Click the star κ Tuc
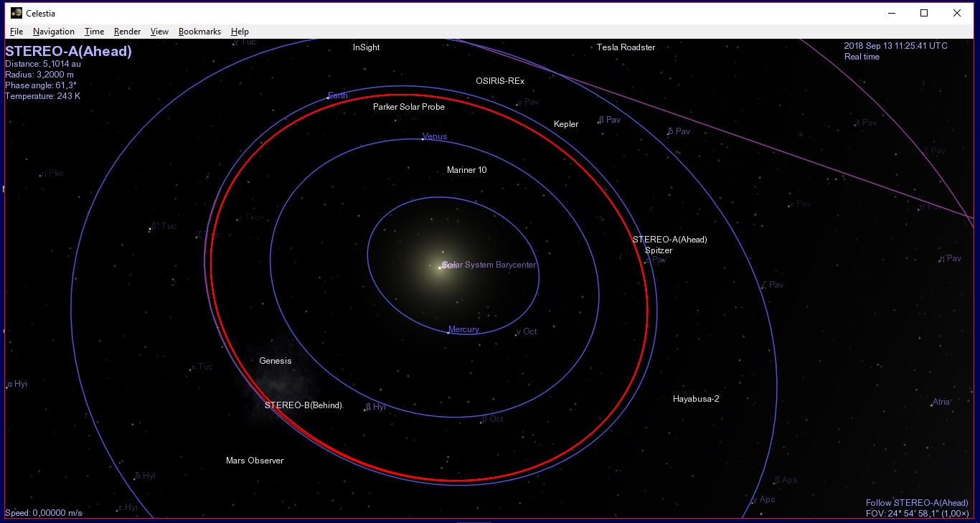Viewport: 980px width, 523px height. [x=202, y=367]
